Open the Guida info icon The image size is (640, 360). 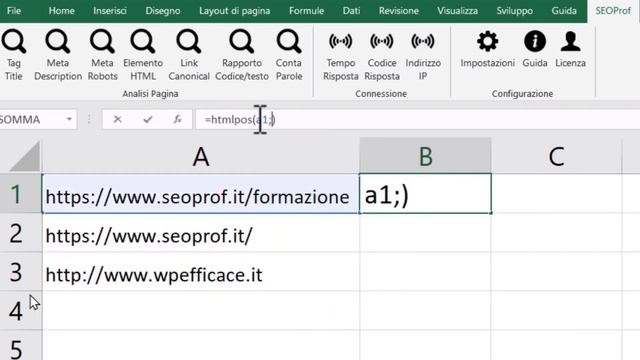tap(535, 49)
